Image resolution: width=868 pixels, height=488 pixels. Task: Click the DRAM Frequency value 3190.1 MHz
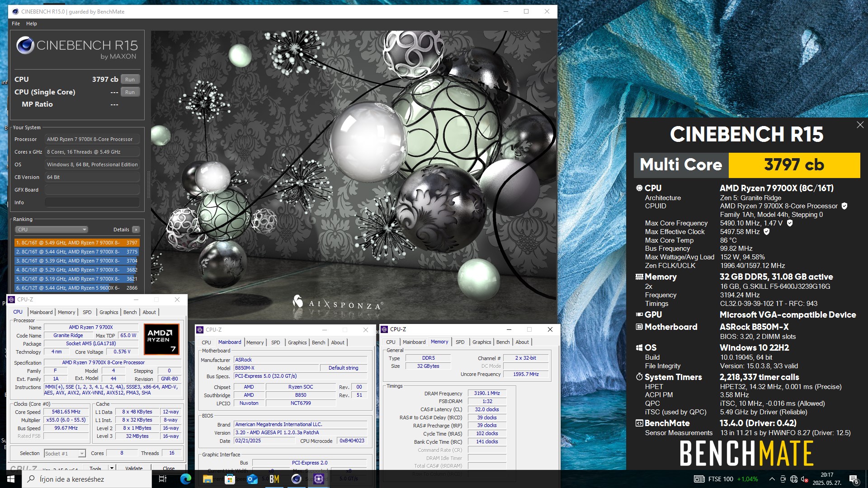coord(487,393)
